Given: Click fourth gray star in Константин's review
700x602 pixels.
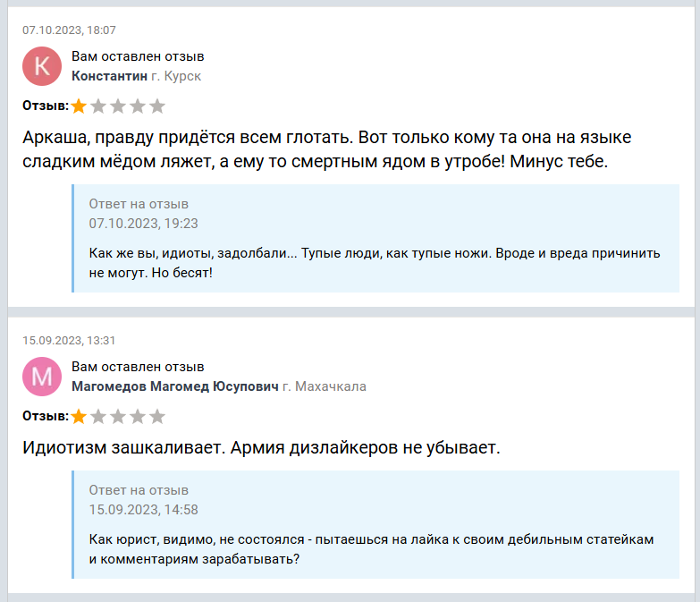Looking at the screenshot, I should (138, 106).
